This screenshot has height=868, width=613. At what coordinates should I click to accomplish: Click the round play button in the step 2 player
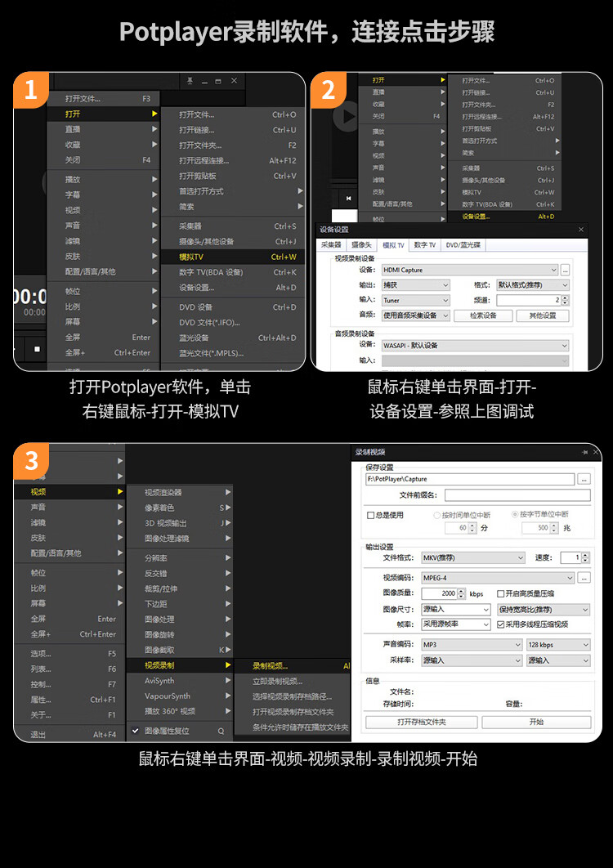pyautogui.click(x=346, y=117)
